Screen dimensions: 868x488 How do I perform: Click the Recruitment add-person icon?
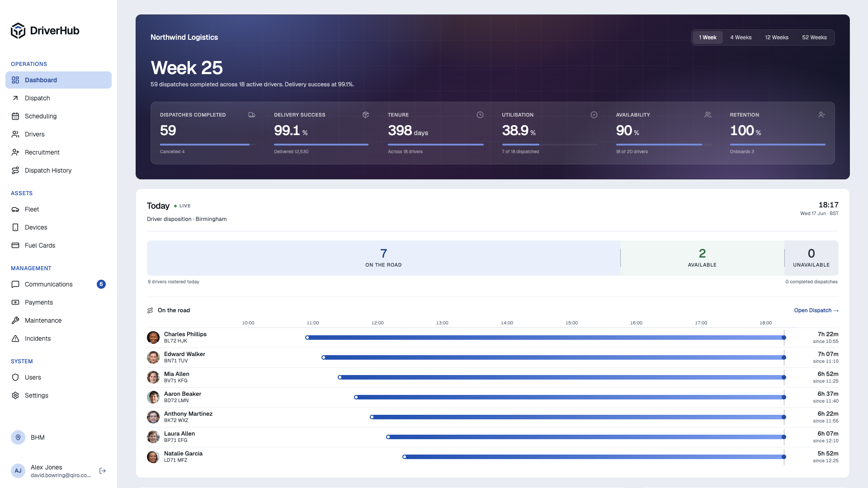(x=15, y=152)
